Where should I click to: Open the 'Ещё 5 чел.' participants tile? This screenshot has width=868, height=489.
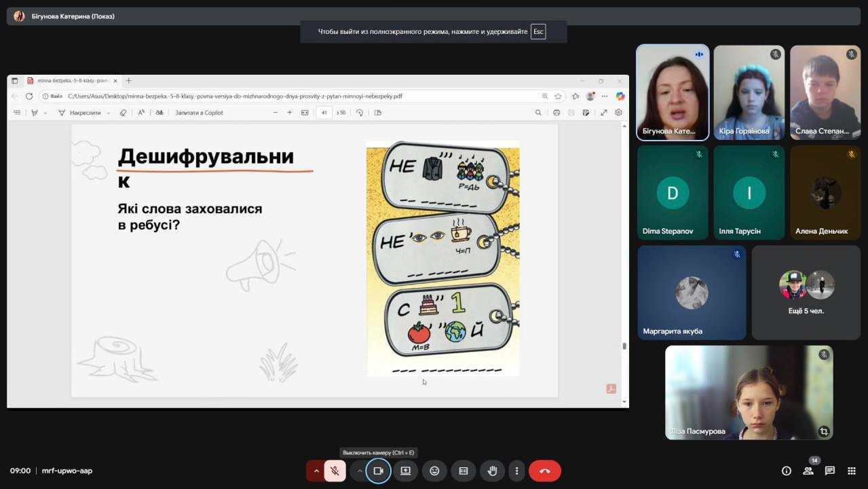(806, 292)
